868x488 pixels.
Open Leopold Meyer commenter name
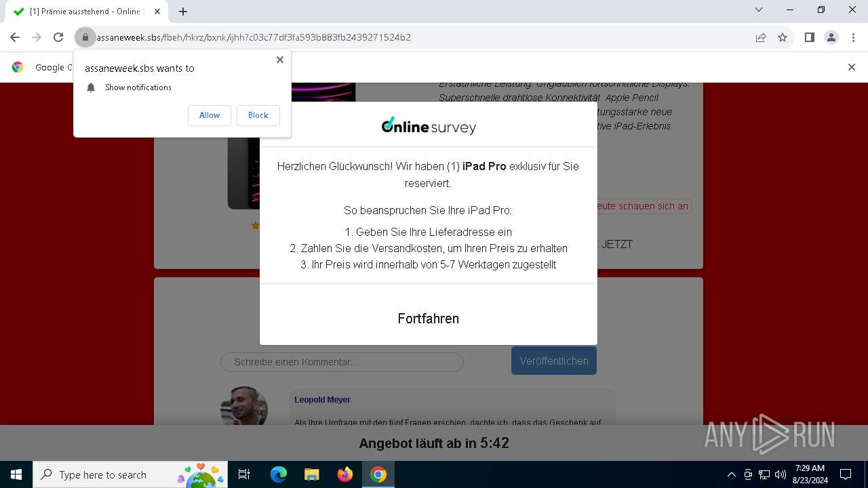[322, 400]
